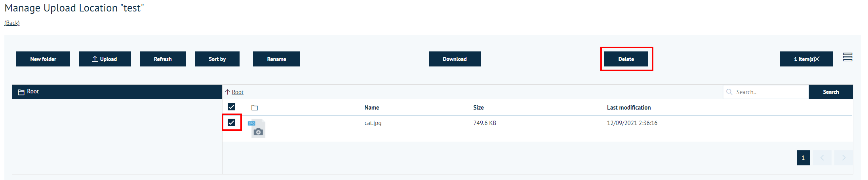Clear selection via the 1 item(s) X

tap(817, 59)
